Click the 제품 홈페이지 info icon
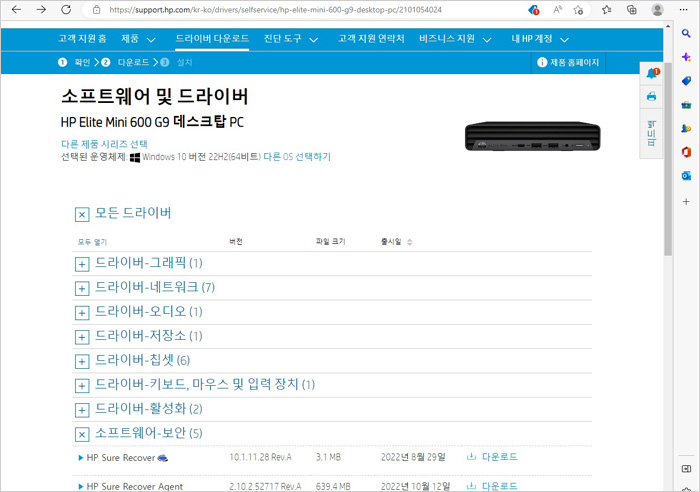The image size is (700, 492). 542,63
